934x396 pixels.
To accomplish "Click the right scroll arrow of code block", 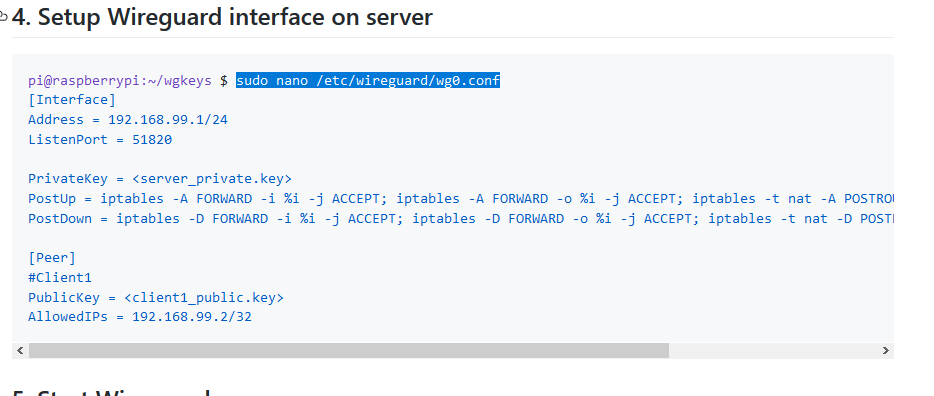I will [886, 350].
